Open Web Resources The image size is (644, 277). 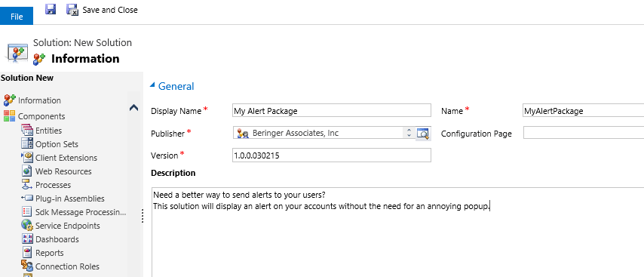[63, 171]
